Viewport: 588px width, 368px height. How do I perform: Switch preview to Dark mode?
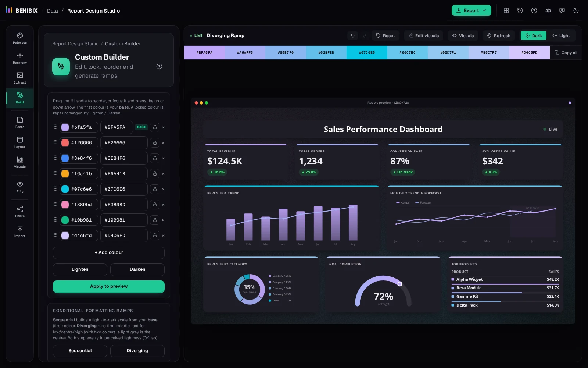(x=533, y=36)
